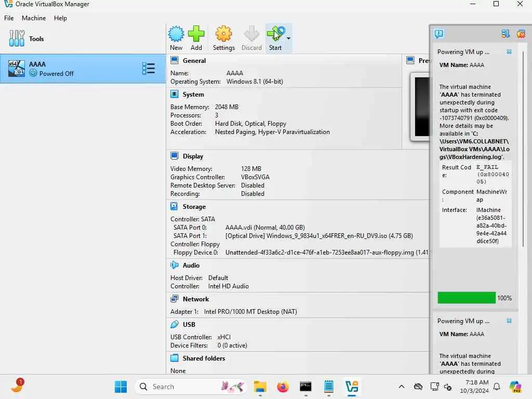
Task: Dismiss the second Powering VM up notification
Action: [x=509, y=321]
